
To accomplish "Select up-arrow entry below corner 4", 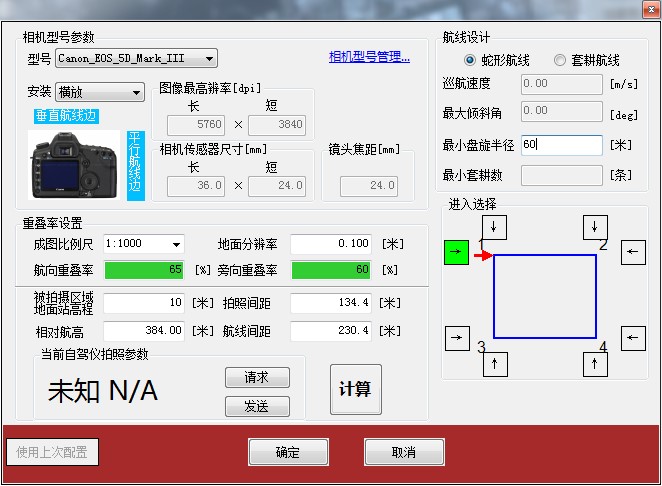I will [595, 364].
